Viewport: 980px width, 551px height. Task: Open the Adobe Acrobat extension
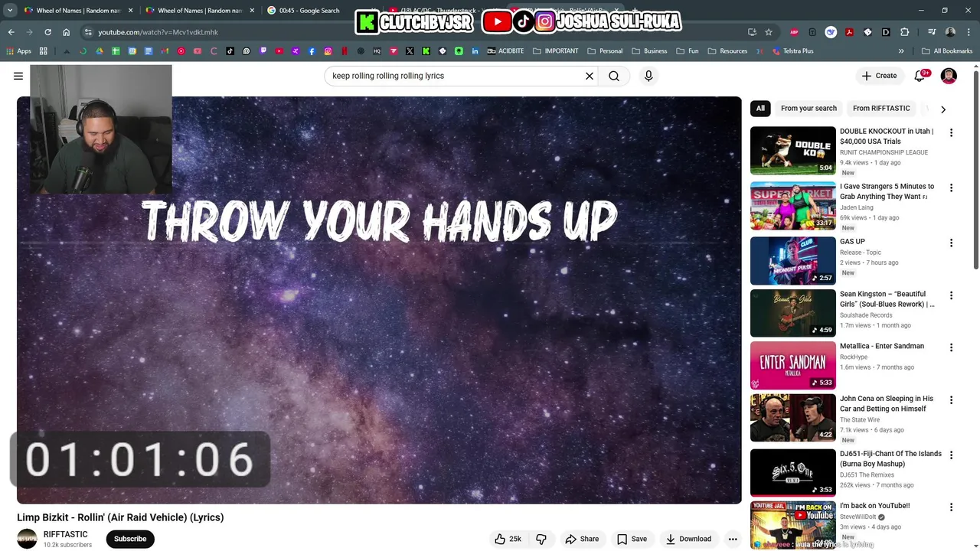tap(849, 32)
